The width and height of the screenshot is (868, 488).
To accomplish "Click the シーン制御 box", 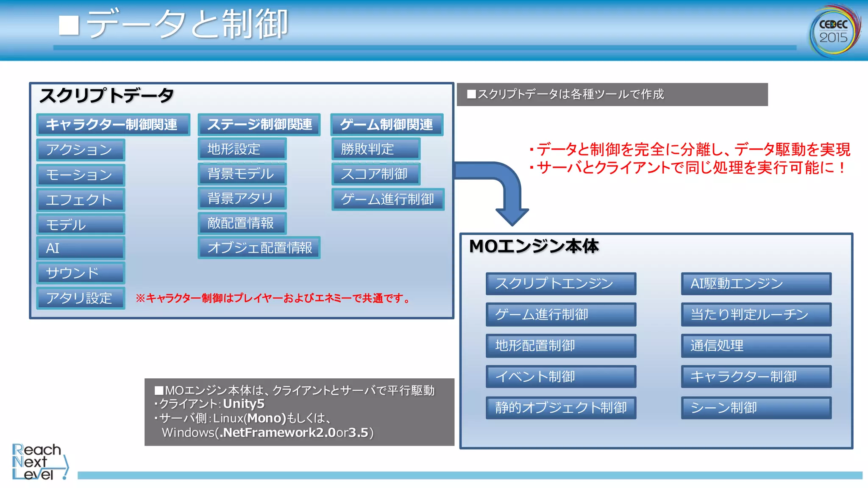I will 756,408.
